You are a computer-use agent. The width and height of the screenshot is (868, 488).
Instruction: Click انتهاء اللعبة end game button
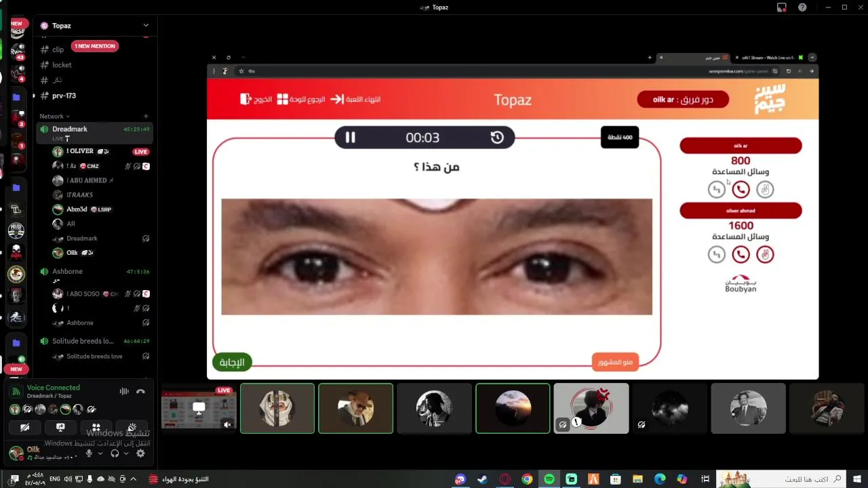tap(356, 99)
